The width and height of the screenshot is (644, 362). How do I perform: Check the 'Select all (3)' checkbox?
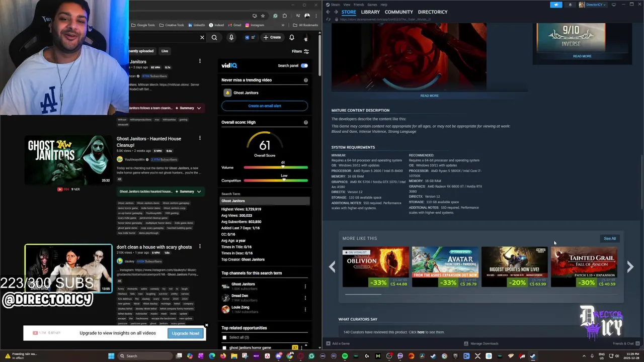click(224, 337)
